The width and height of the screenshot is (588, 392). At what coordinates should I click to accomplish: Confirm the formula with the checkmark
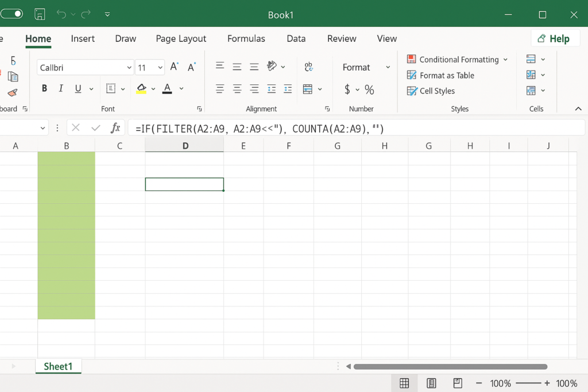point(96,128)
